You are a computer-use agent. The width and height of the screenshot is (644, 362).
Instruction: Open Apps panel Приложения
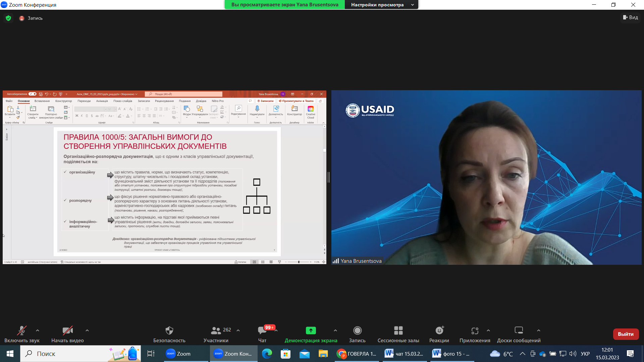click(x=475, y=331)
